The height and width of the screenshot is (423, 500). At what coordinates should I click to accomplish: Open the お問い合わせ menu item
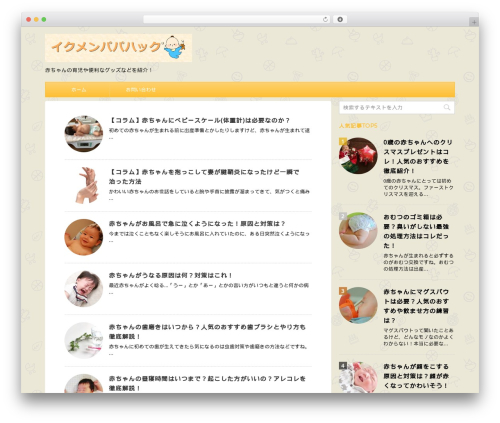click(x=141, y=90)
